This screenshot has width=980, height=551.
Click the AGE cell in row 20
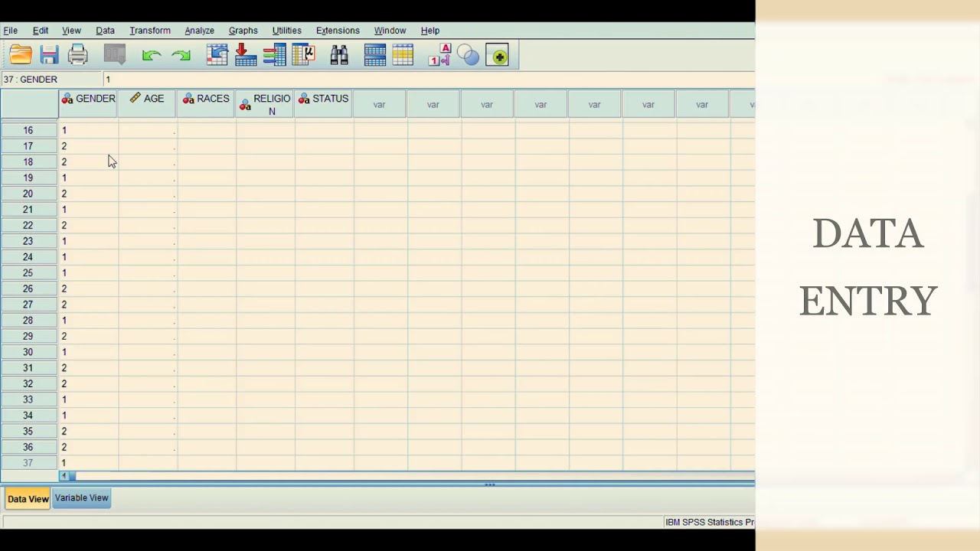(x=147, y=194)
